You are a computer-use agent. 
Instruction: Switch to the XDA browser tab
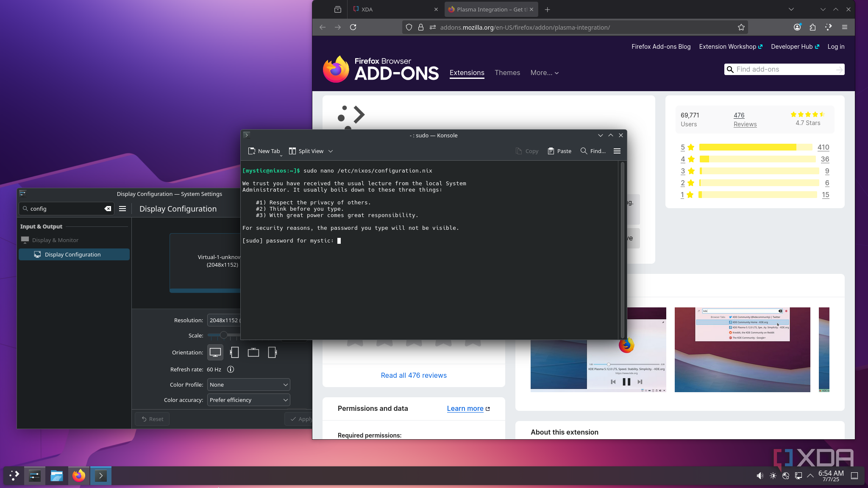pyautogui.click(x=396, y=9)
